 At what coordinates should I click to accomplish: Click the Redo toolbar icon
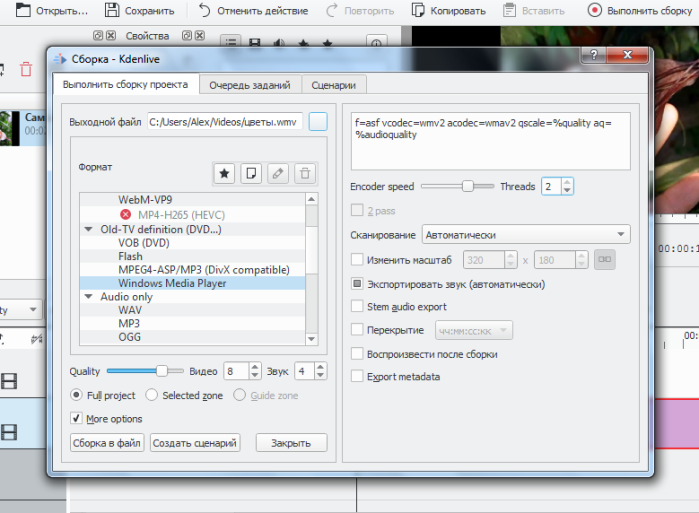coord(331,10)
